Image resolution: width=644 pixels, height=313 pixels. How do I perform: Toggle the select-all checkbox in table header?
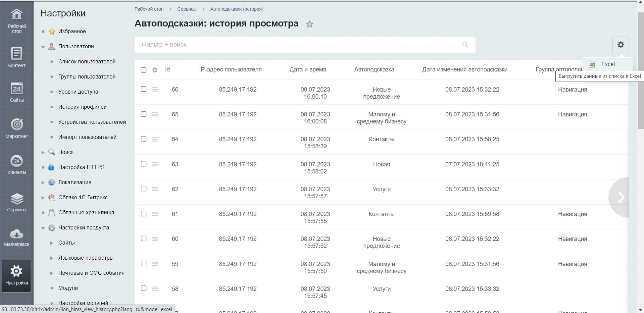(x=144, y=70)
